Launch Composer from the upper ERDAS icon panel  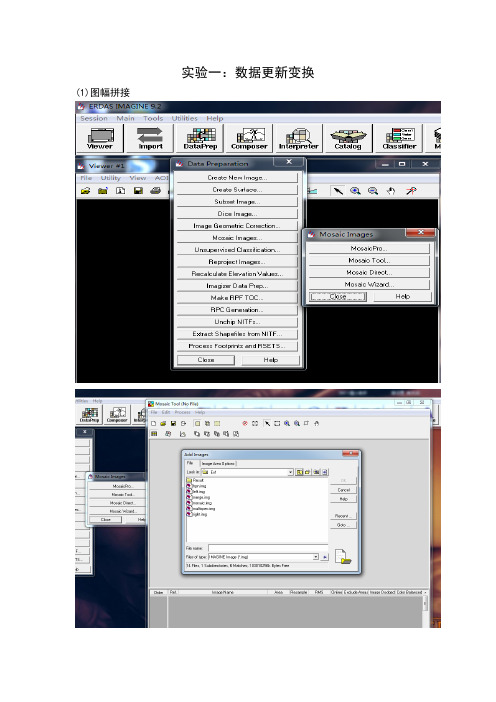(x=249, y=138)
